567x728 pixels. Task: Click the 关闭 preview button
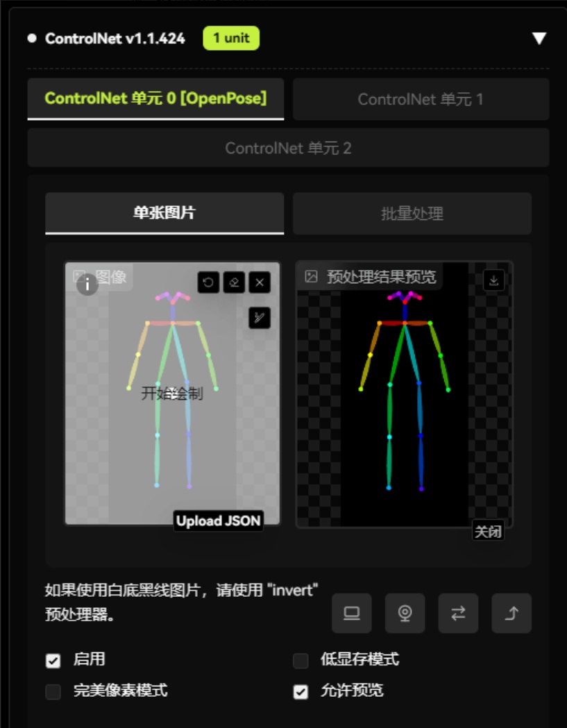(488, 531)
